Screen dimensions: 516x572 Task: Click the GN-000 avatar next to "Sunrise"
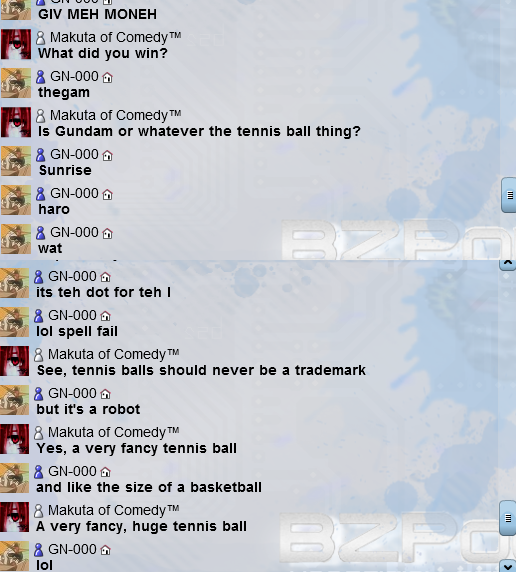click(x=16, y=161)
